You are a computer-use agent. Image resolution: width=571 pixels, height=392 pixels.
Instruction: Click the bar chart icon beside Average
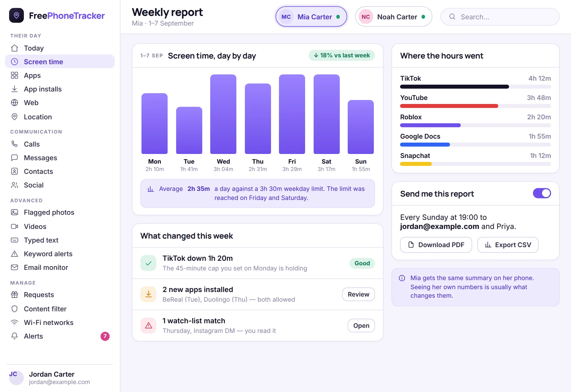coord(151,189)
